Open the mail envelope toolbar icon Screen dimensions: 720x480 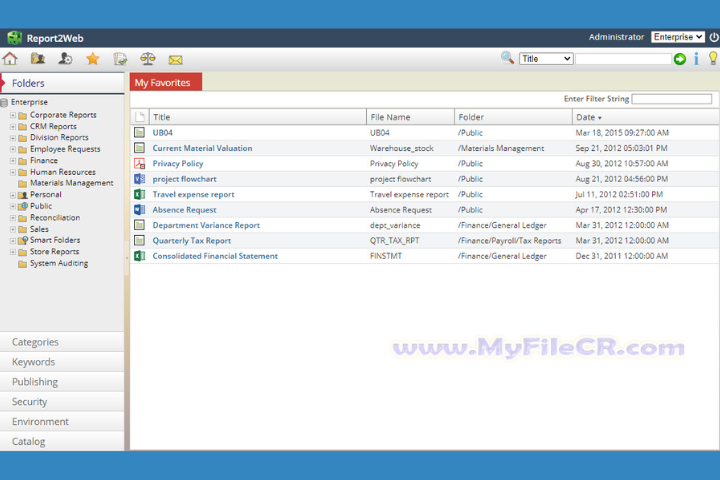click(x=175, y=60)
